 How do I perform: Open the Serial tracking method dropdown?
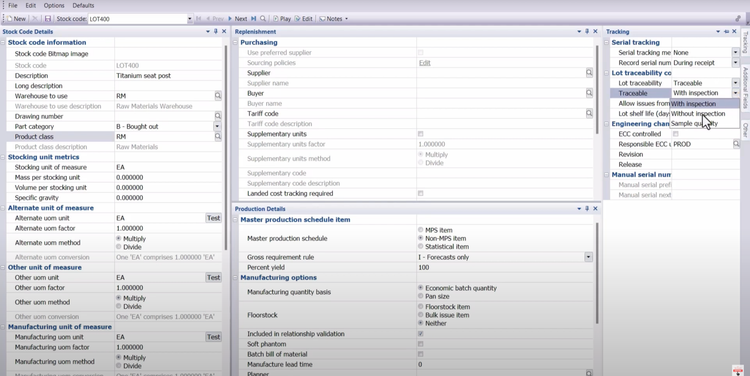coord(736,53)
